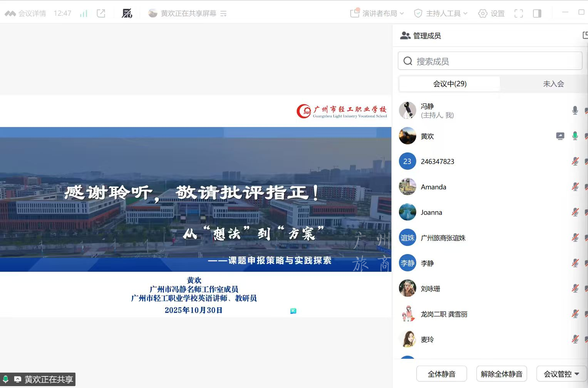The width and height of the screenshot is (588, 388).
Task: Open the 会议详情 meeting details
Action: pyautogui.click(x=25, y=13)
